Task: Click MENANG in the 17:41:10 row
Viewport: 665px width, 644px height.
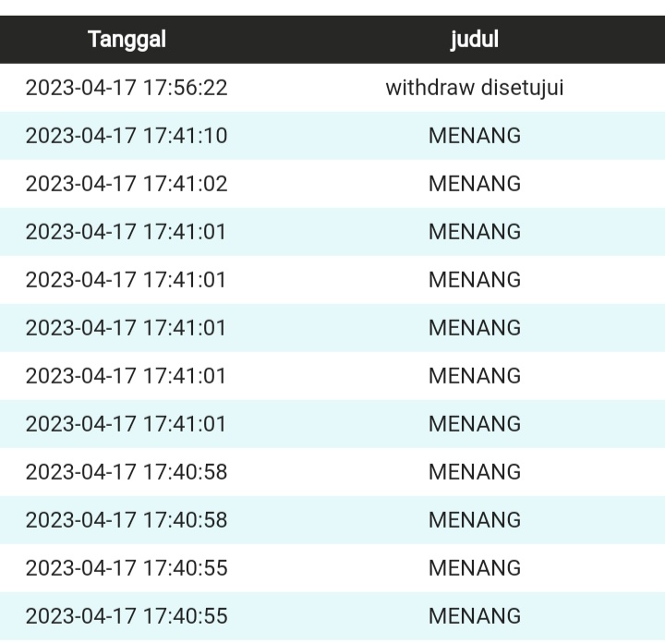Action: tap(475, 136)
